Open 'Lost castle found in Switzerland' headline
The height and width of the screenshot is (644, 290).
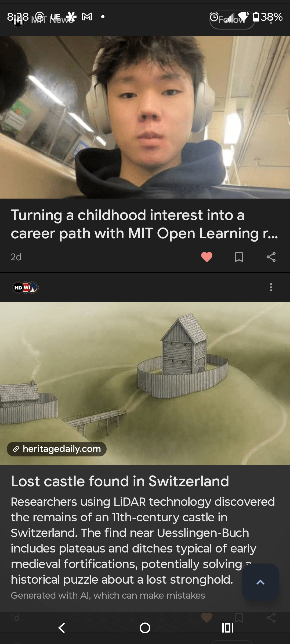(120, 481)
